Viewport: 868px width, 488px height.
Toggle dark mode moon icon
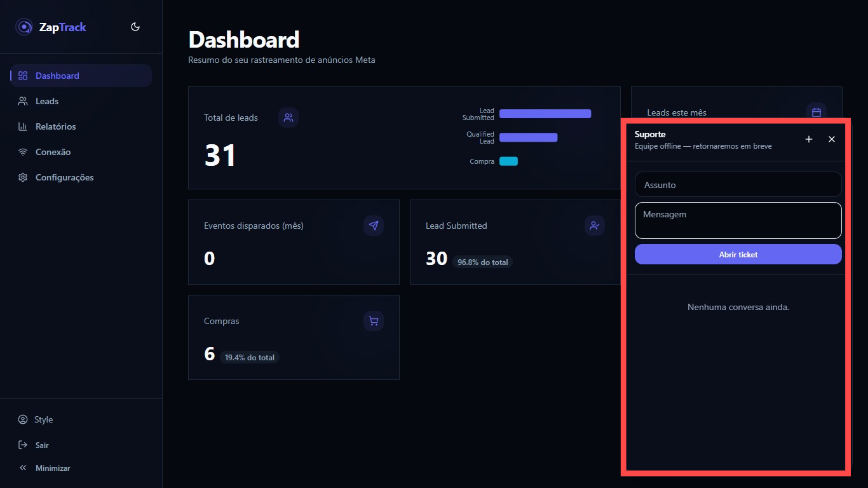pos(135,27)
